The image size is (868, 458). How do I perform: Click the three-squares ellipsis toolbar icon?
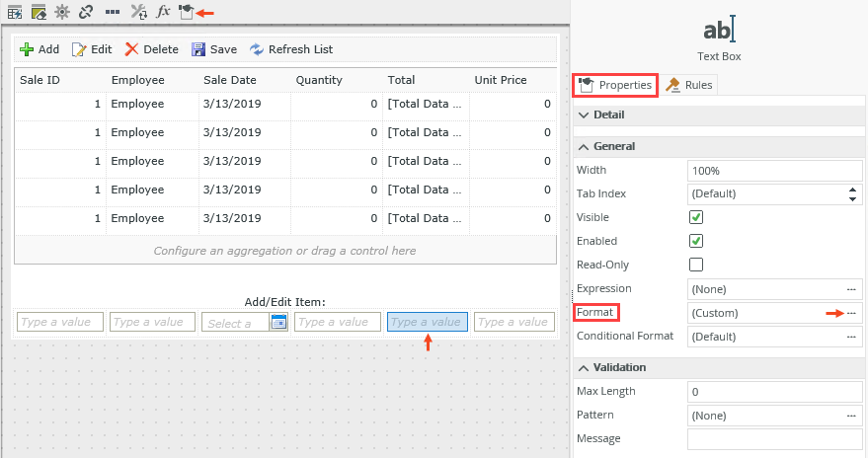point(113,12)
